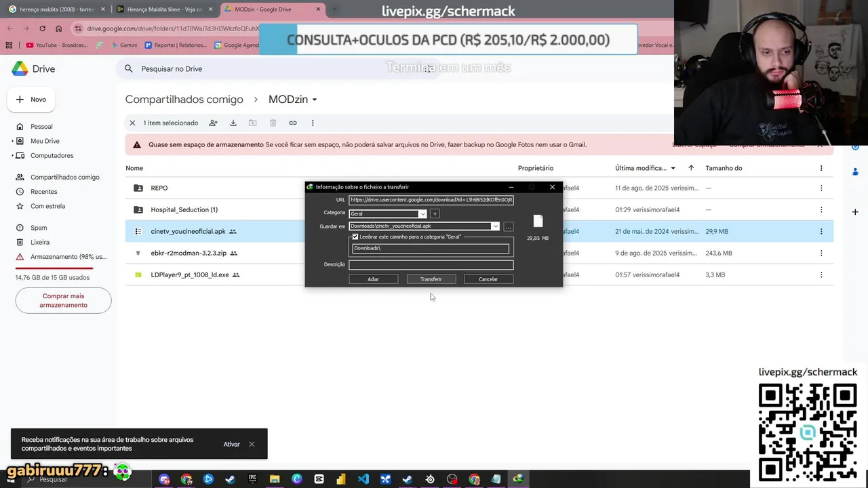Select the Hospital_Seduction (1) folder
The image size is (868, 488).
(x=184, y=209)
